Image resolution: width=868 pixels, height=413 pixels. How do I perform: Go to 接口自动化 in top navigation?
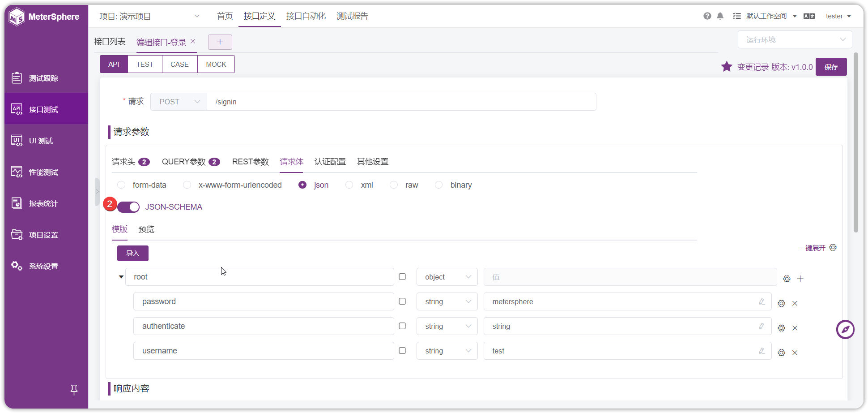306,16
